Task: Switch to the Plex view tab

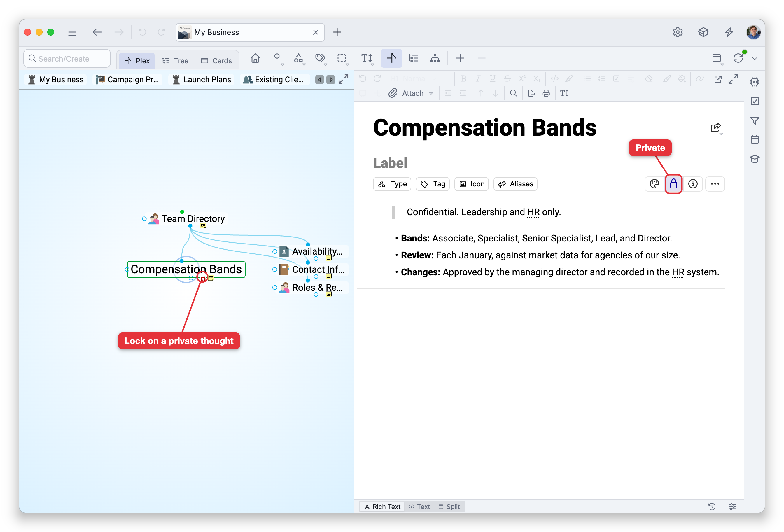Action: tap(137, 61)
